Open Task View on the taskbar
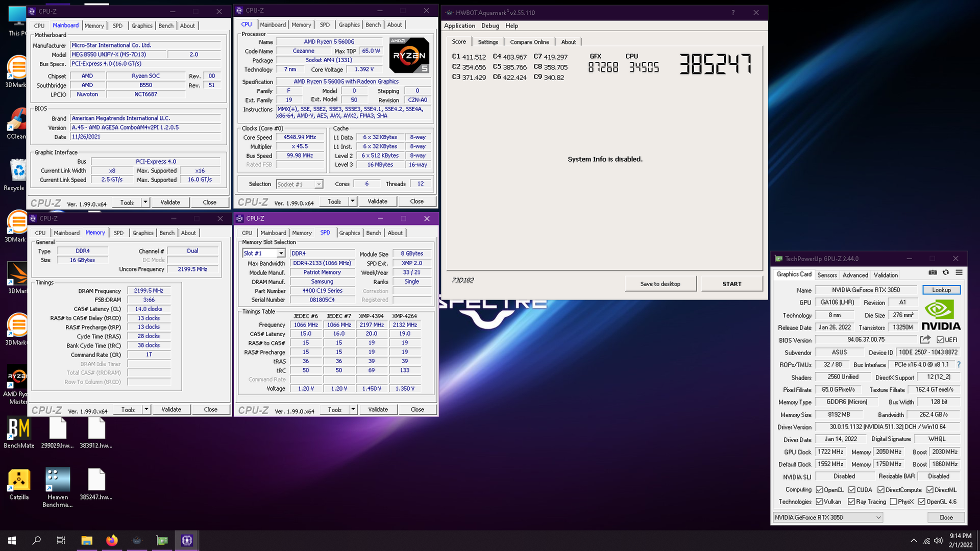 click(61, 540)
